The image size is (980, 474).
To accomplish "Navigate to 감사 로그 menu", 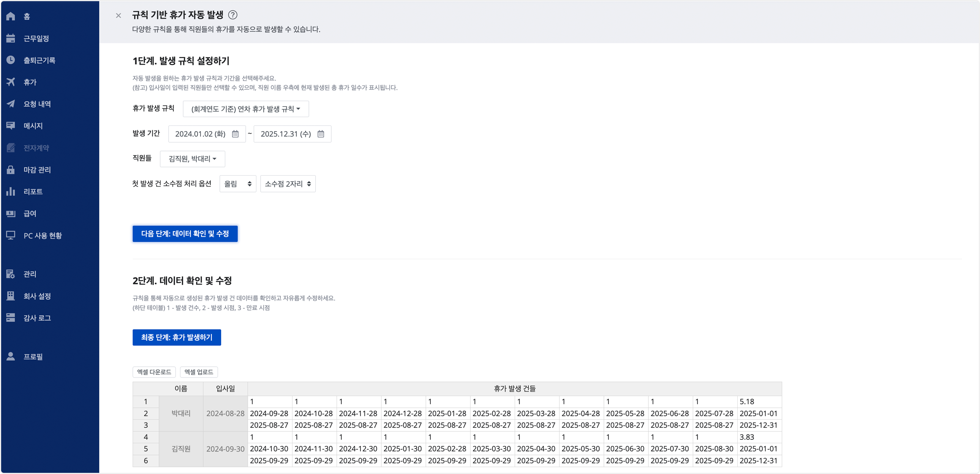I will (x=36, y=318).
